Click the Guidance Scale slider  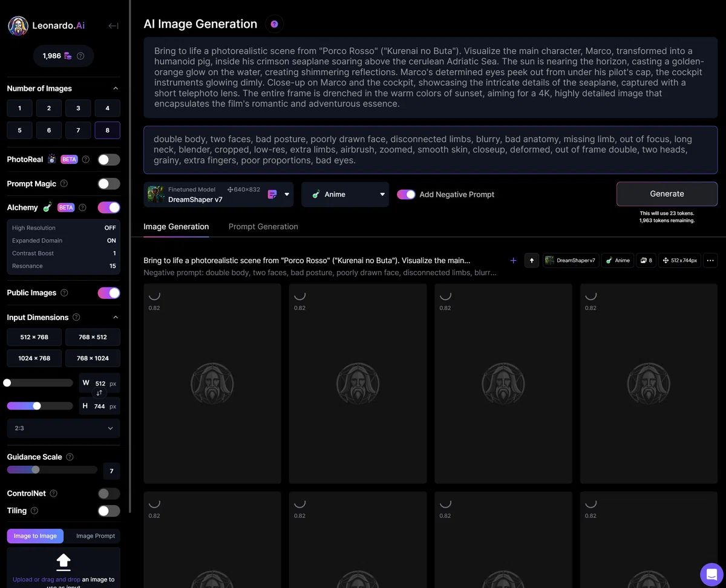tap(52, 470)
